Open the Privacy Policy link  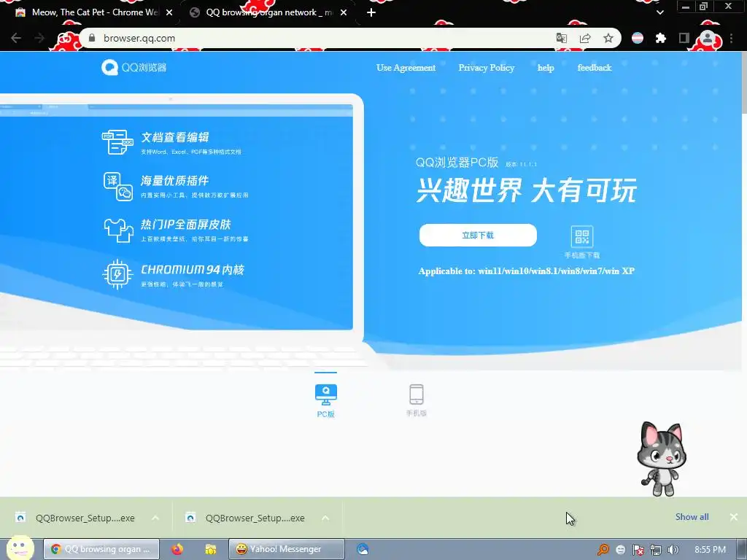[487, 68]
